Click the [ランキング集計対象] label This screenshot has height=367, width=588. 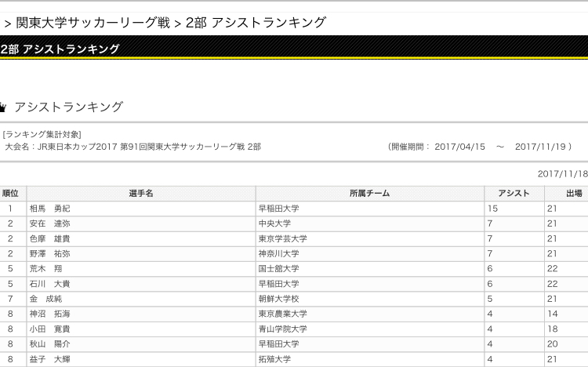[x=42, y=134]
